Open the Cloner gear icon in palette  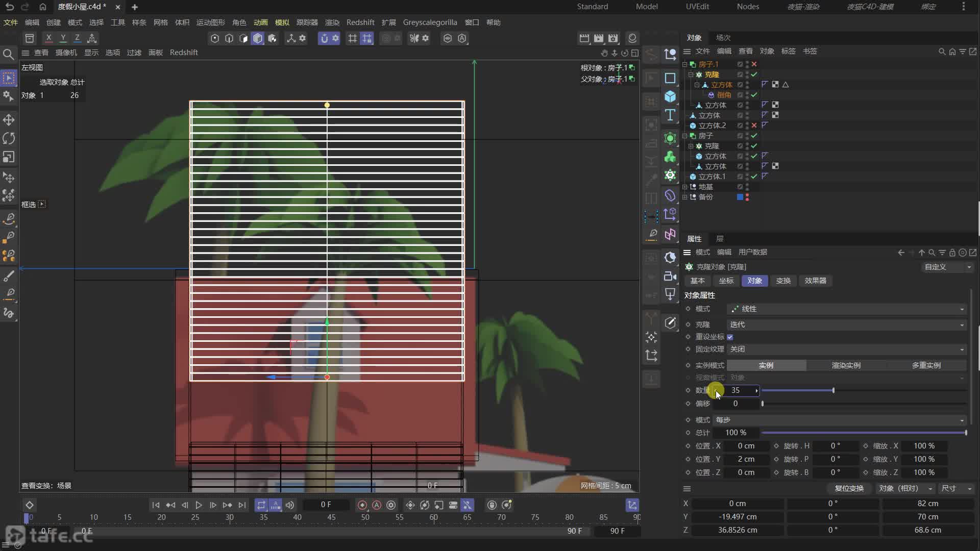670,175
